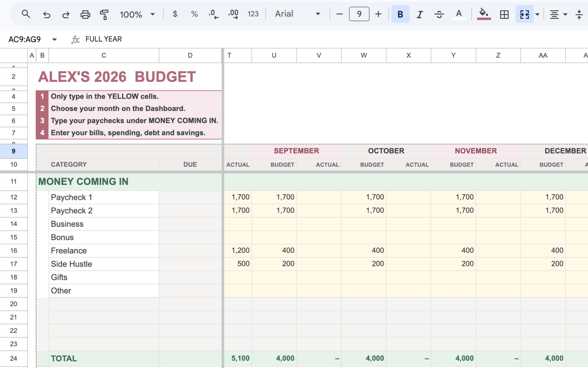Select row 12 header
The height and width of the screenshot is (368, 588).
tap(14, 197)
